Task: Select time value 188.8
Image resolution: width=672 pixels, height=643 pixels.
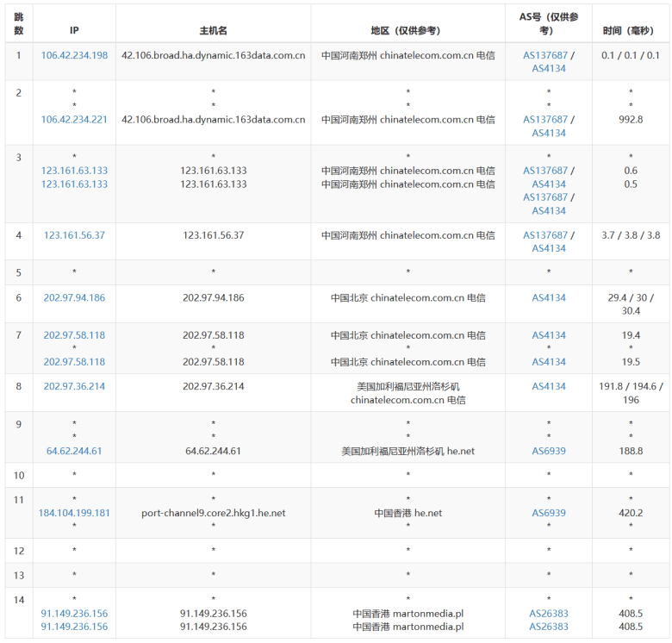Action: (631, 451)
